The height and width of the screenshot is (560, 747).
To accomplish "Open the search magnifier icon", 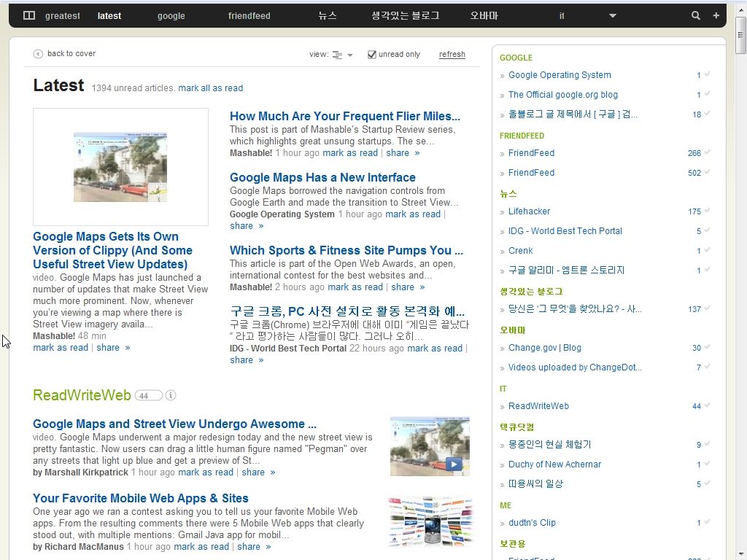I will coord(695,16).
